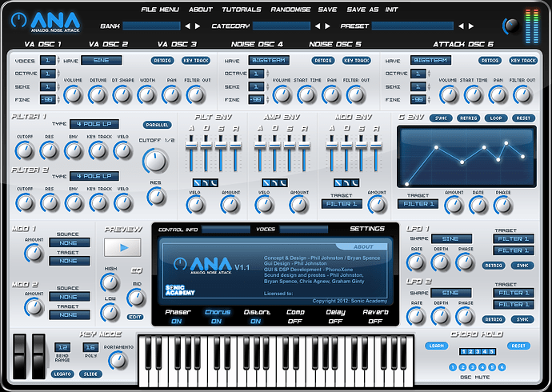Open Filter 2 Type 4 POLE LP dropdown

click(x=94, y=176)
